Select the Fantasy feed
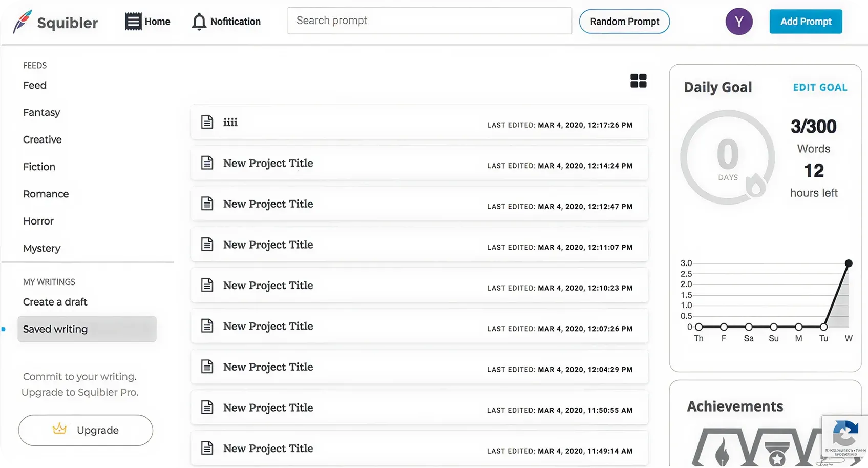 (41, 112)
